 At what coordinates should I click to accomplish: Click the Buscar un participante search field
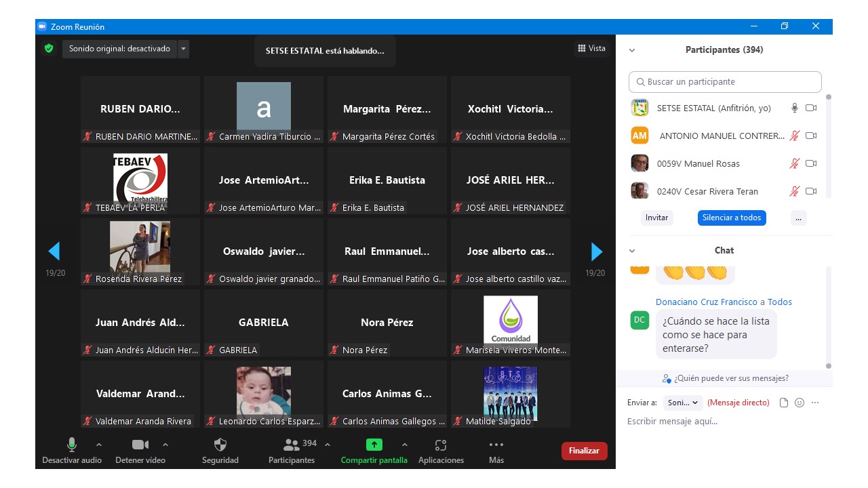click(x=725, y=82)
